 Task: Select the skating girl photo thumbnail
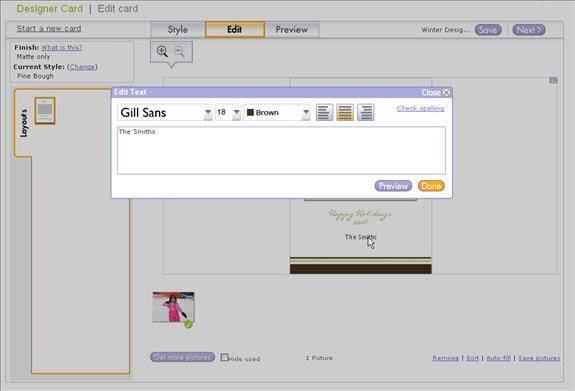173,307
